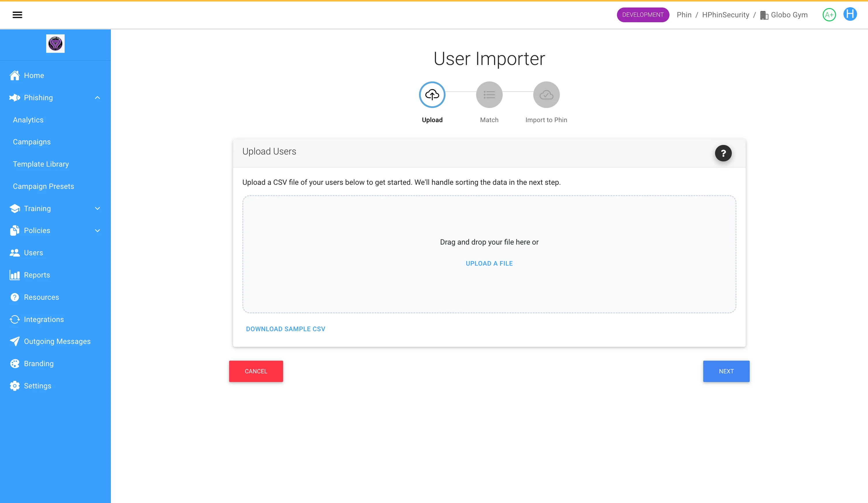This screenshot has width=868, height=503.
Task: Click the Reports bar chart icon
Action: pyautogui.click(x=14, y=275)
